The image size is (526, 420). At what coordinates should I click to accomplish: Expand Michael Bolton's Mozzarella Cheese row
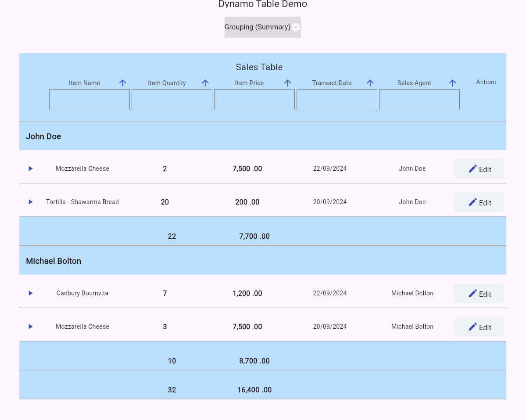point(31,327)
